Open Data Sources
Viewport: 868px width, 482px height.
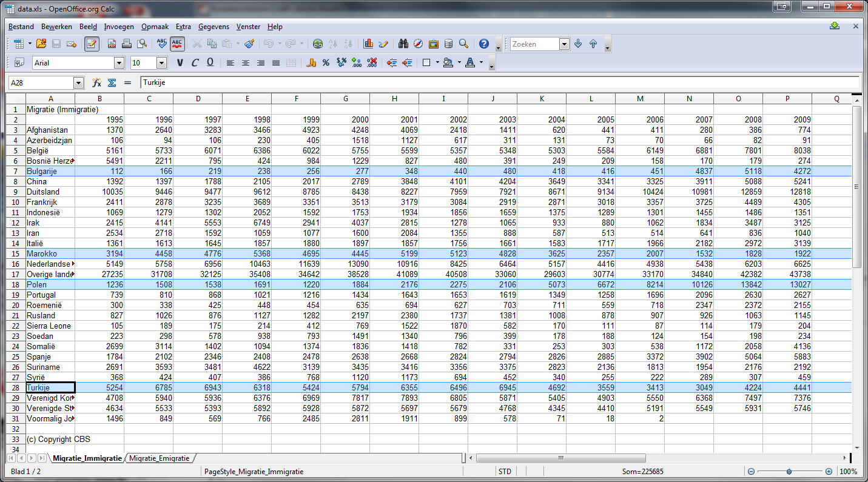[x=448, y=44]
